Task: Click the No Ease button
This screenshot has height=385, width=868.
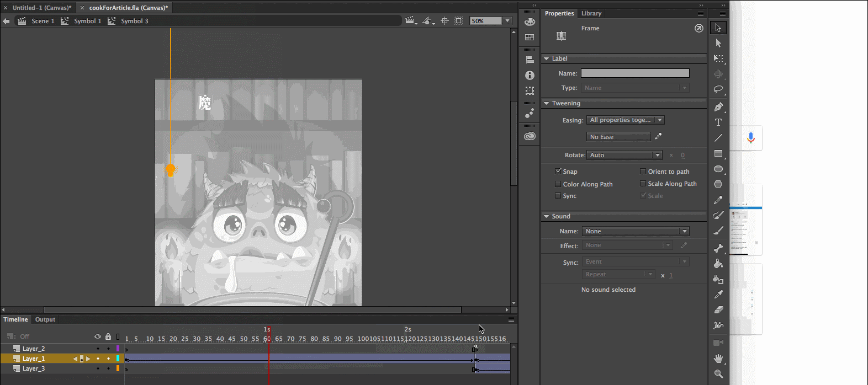Action: click(618, 137)
